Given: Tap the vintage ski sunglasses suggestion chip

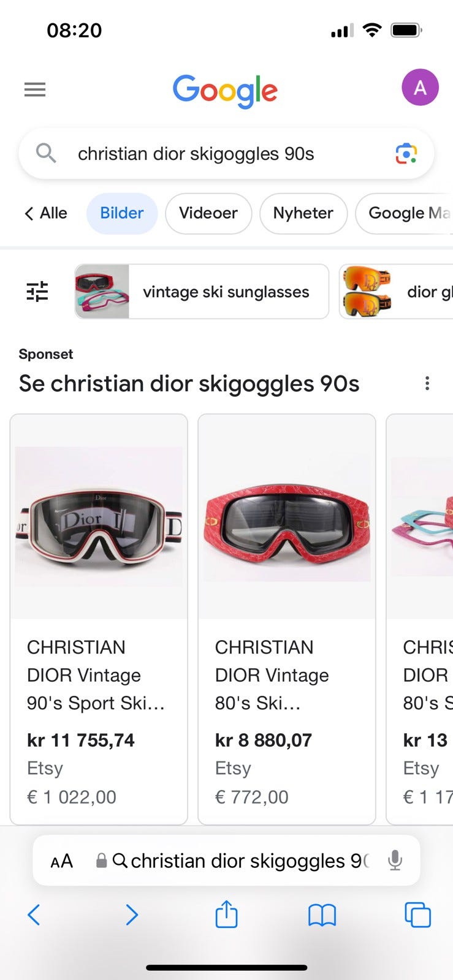Looking at the screenshot, I should [x=202, y=292].
